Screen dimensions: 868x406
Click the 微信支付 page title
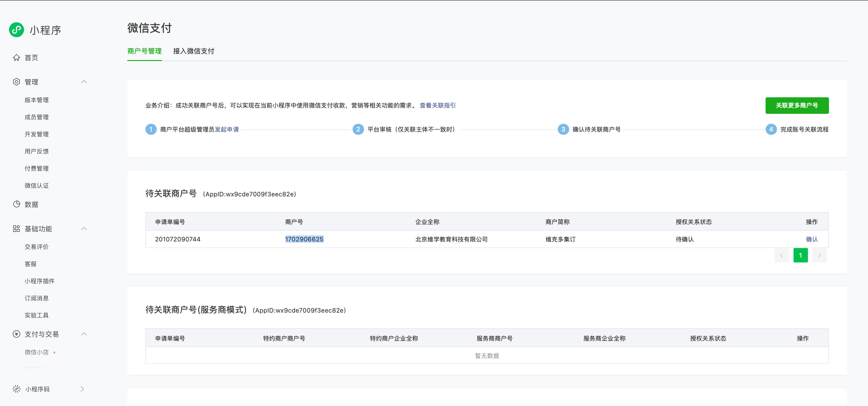pos(150,28)
